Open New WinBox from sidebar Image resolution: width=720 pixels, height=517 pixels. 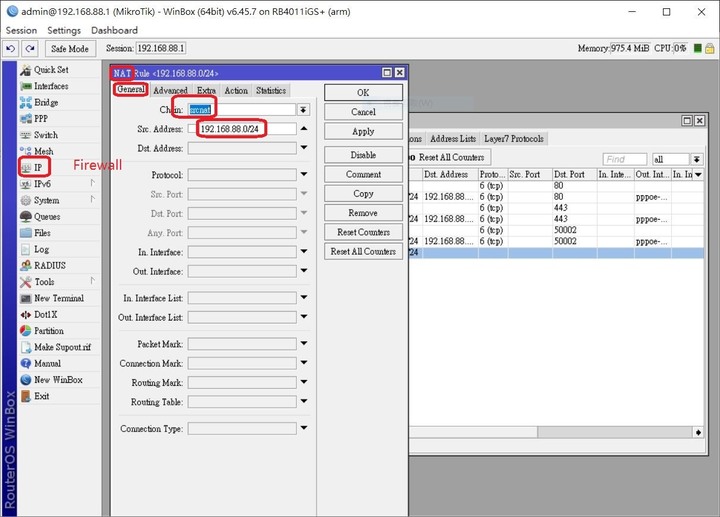coord(58,380)
